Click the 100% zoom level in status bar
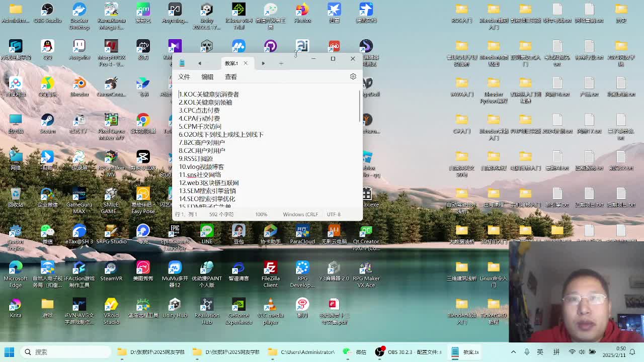Image resolution: width=644 pixels, height=362 pixels. click(x=261, y=214)
